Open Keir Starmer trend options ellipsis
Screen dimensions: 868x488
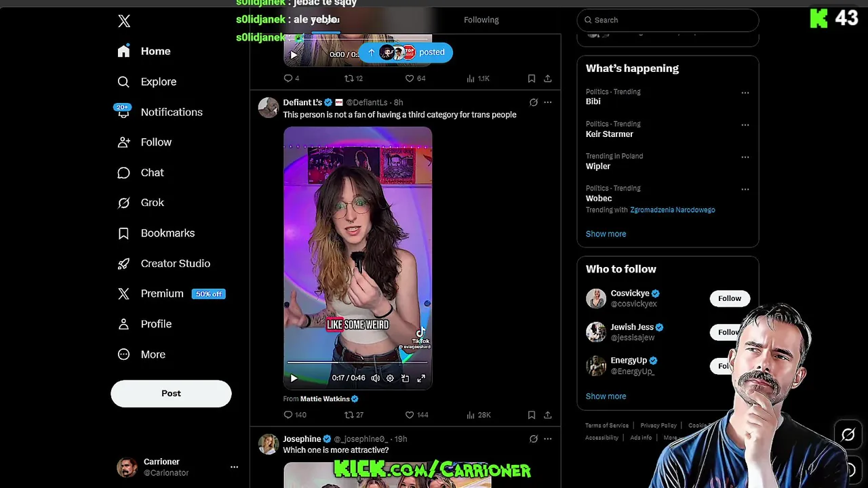pyautogui.click(x=745, y=125)
